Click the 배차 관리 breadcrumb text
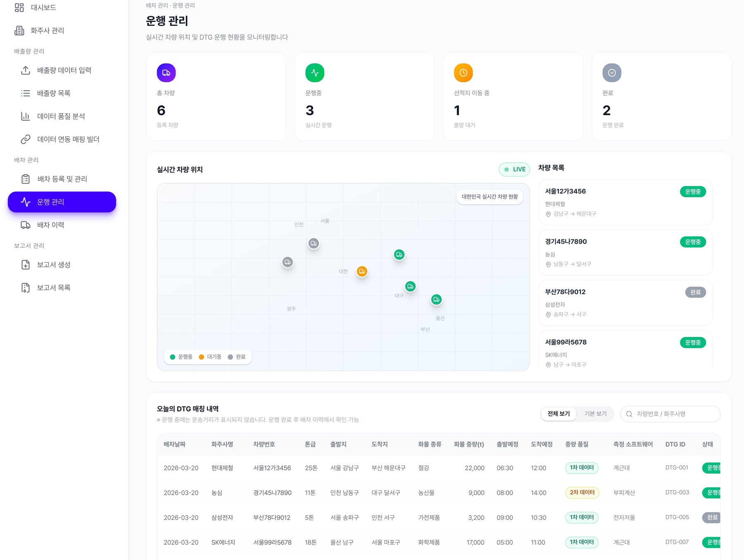The image size is (744, 560). pos(157,5)
